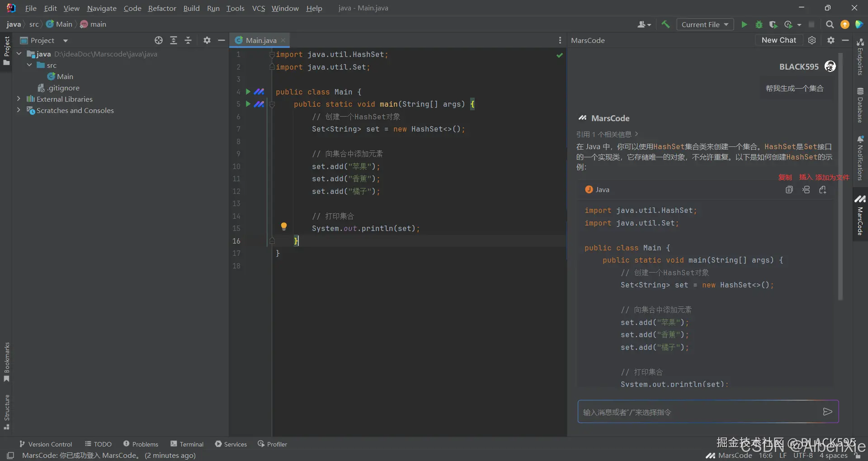The image size is (868, 461).
Task: Fold the main method on line 5
Action: pyautogui.click(x=272, y=104)
